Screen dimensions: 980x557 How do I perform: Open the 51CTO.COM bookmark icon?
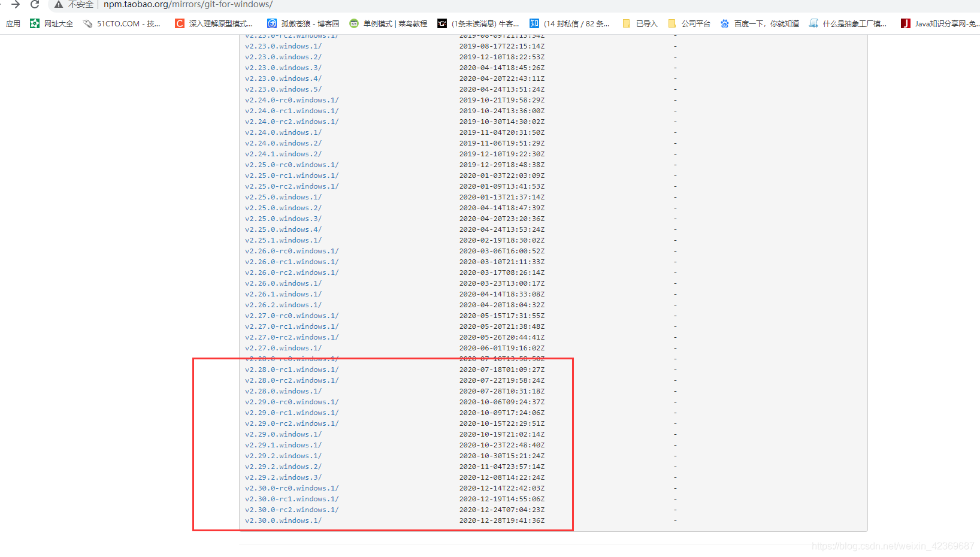click(x=87, y=23)
